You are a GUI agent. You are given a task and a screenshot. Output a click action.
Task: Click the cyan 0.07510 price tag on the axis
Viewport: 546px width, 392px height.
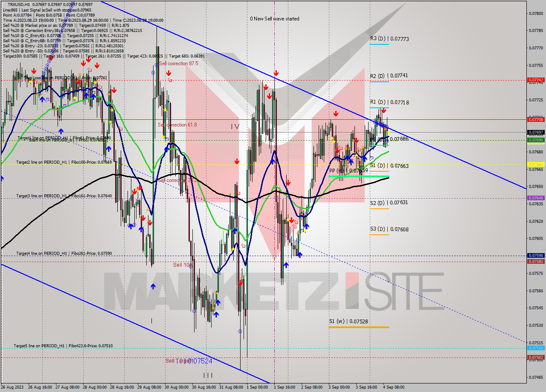pos(536,348)
